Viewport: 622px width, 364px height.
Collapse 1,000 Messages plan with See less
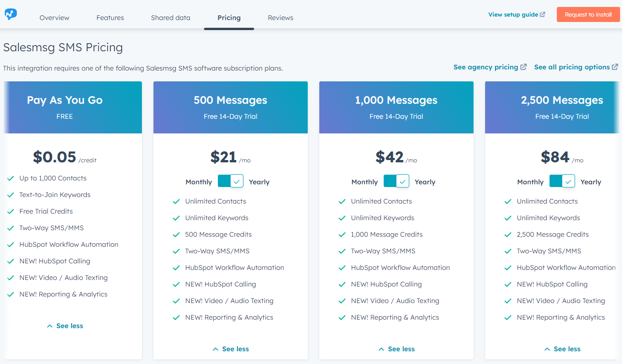[396, 349]
